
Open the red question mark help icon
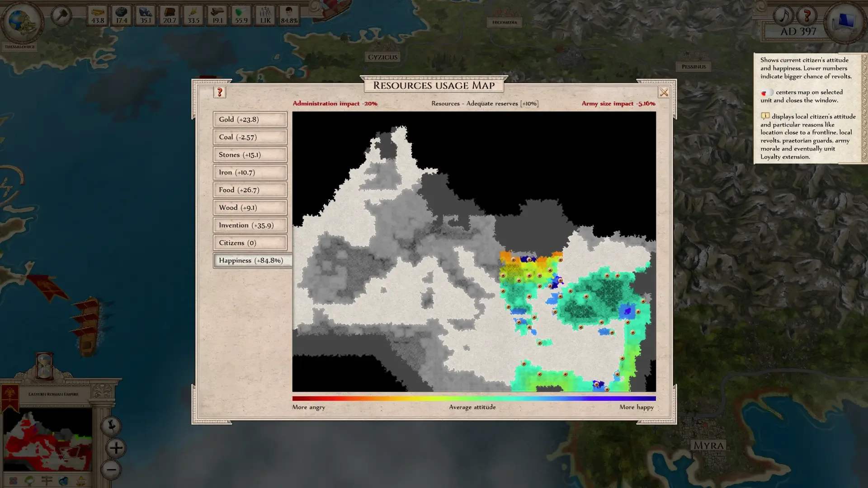tap(807, 16)
